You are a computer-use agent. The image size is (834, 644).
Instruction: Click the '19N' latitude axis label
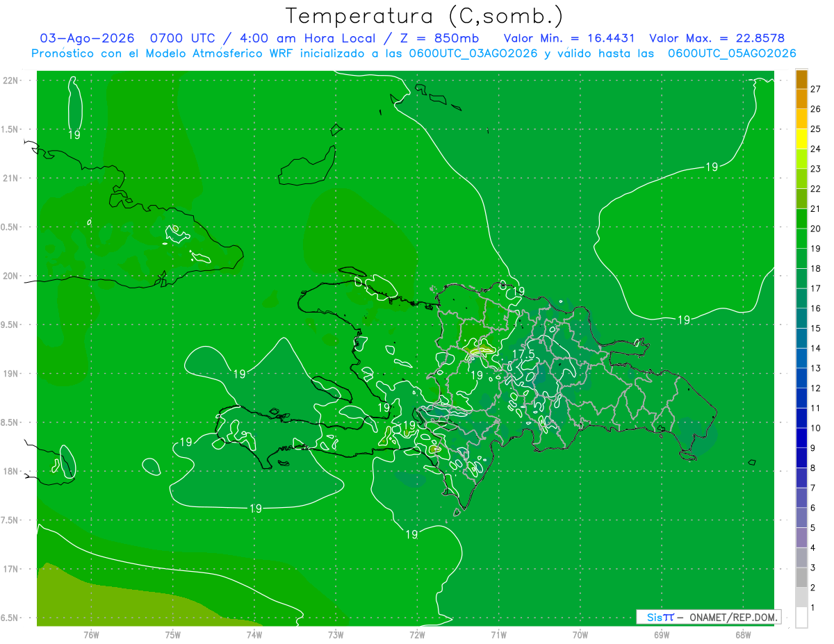pyautogui.click(x=11, y=373)
